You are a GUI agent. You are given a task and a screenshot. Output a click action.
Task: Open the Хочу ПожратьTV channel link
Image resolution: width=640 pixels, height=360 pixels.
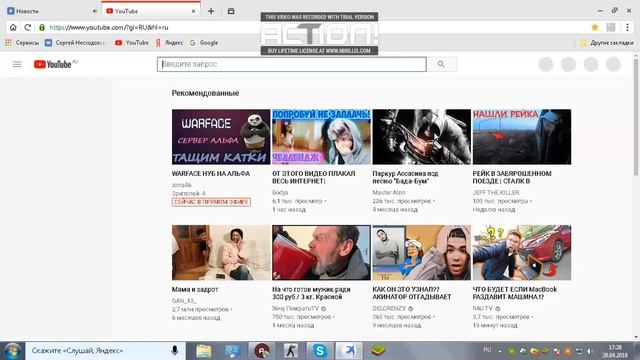[x=295, y=308]
